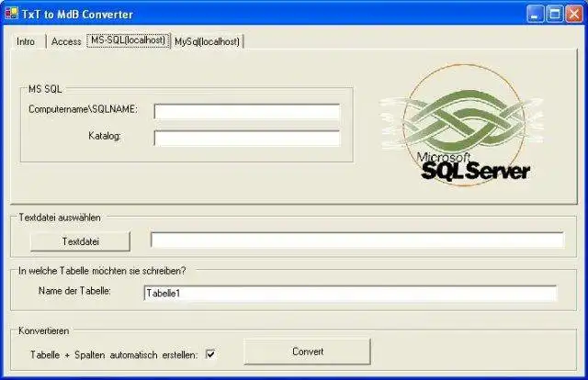Open the MySql(localhost) tab
Screen dimensions: 588x380
click(208, 41)
